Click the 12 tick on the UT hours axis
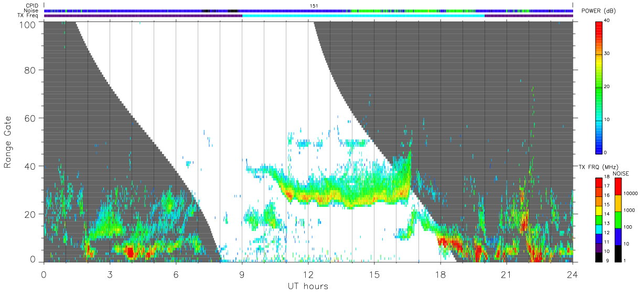 click(308, 274)
